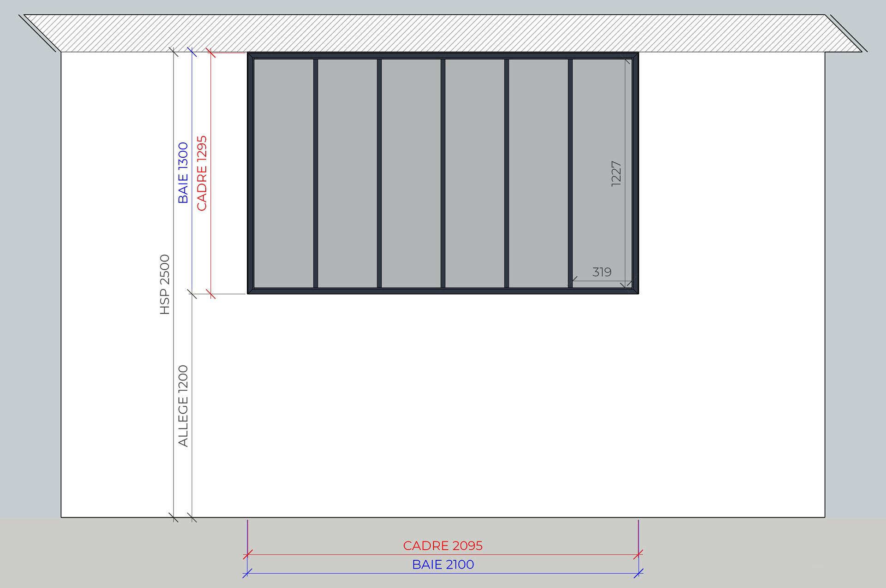Click the 1227 glass height dimension
This screenshot has height=588, width=886.
click(x=616, y=173)
